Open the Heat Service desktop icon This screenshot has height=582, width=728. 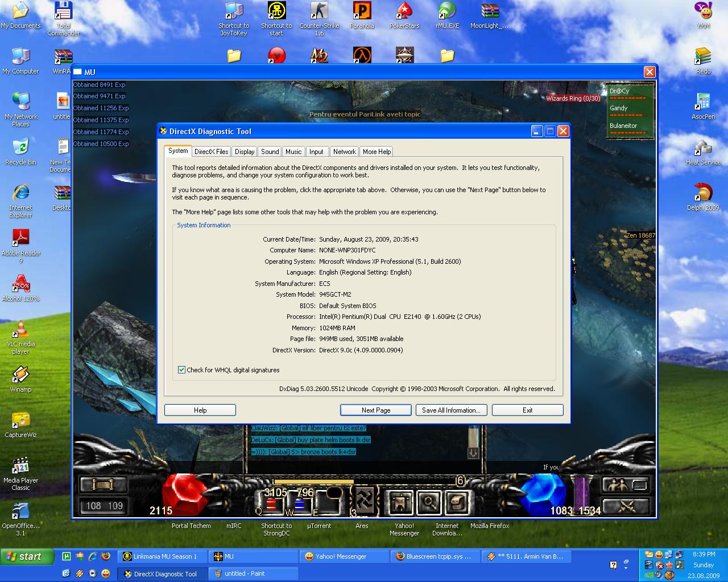click(x=703, y=152)
